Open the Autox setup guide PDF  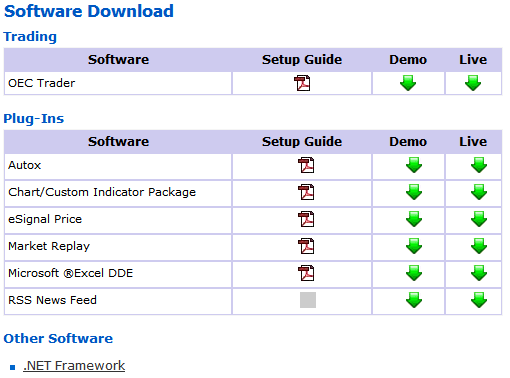[x=306, y=165]
